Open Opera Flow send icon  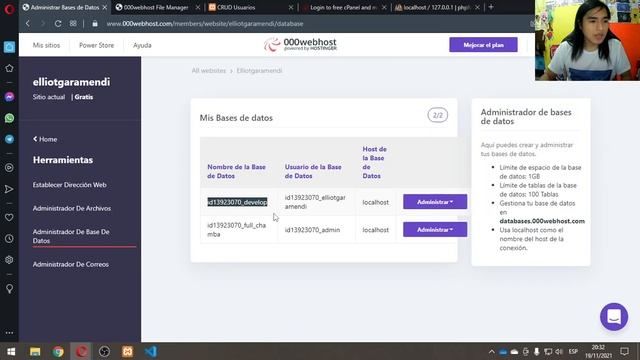[9, 189]
